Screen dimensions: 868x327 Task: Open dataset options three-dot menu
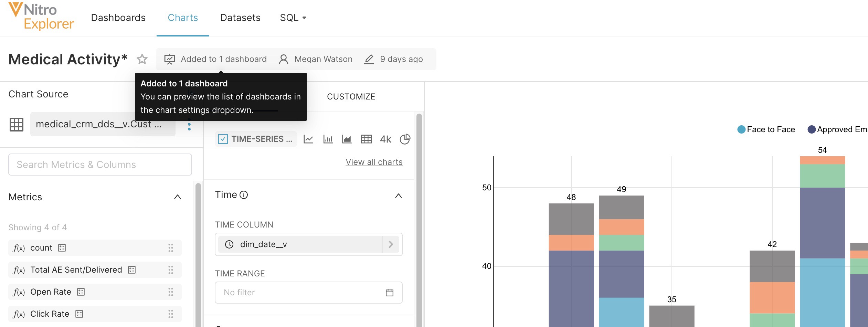tap(189, 124)
